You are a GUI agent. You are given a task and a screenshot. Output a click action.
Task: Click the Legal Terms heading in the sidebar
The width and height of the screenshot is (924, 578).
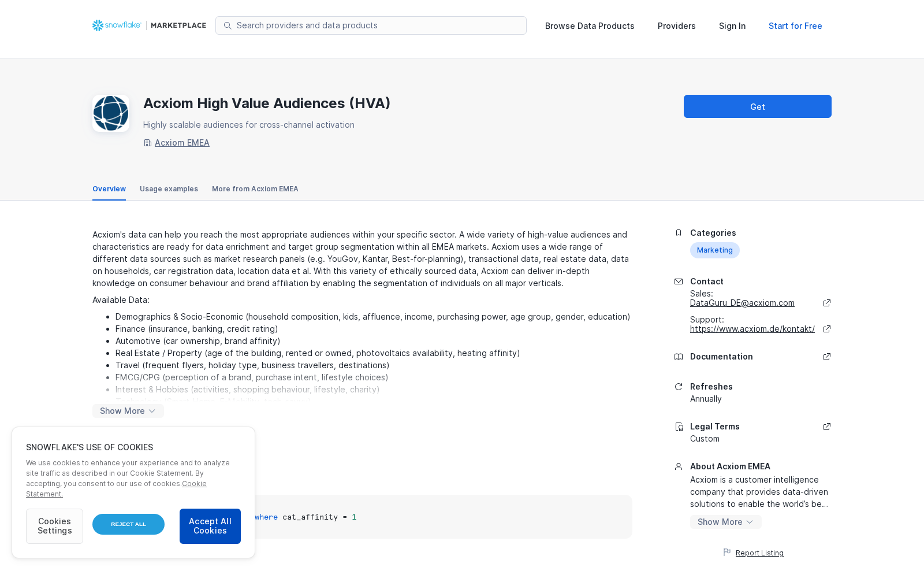click(x=715, y=427)
